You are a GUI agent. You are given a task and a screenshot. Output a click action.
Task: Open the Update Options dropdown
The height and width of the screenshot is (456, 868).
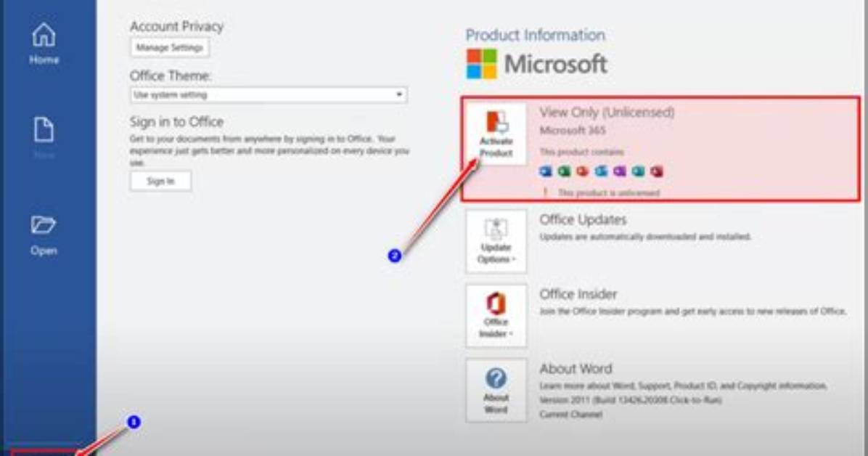coord(496,242)
